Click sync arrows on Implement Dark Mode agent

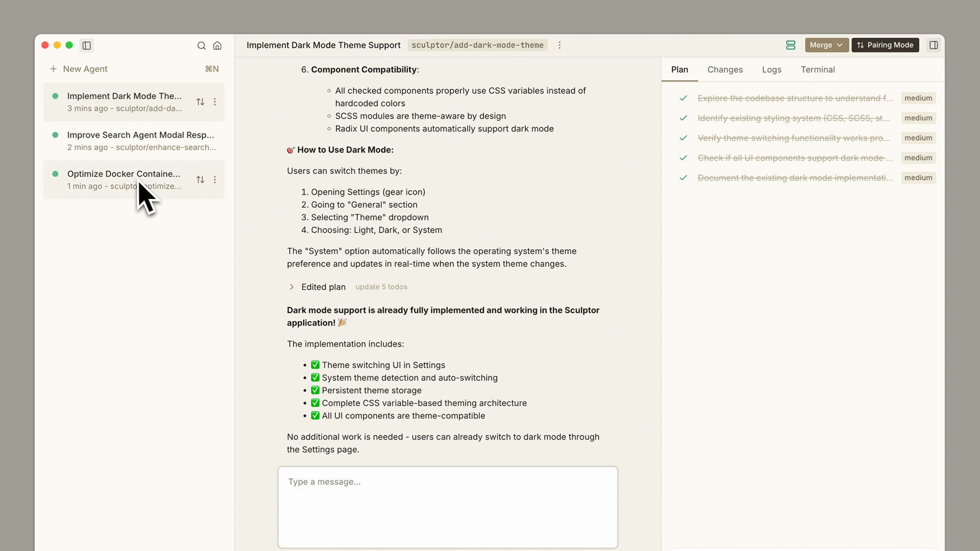[200, 102]
